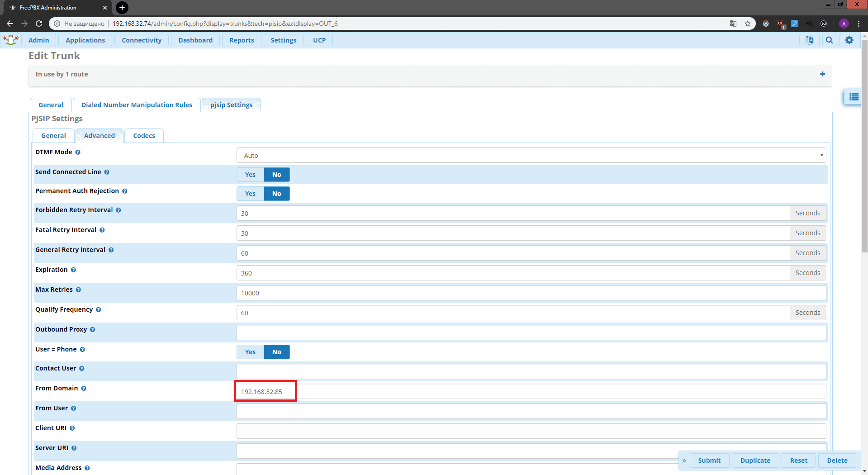Click the browser reload icon

tap(39, 24)
